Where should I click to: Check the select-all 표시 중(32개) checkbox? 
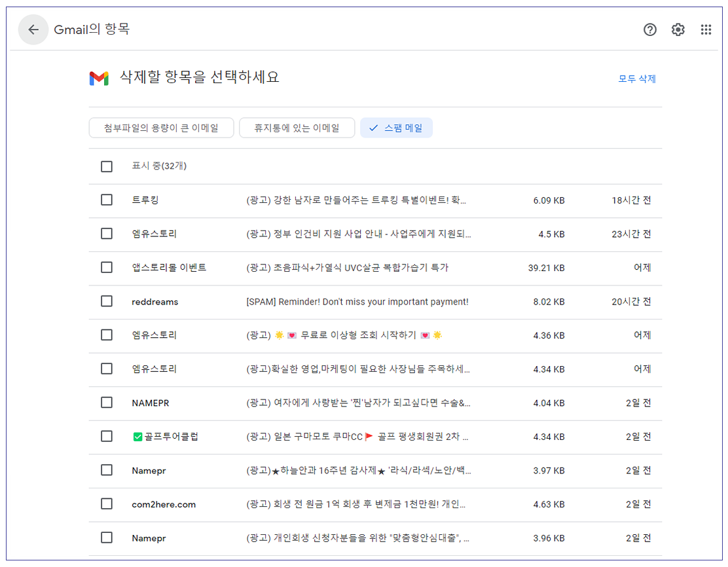pos(107,166)
